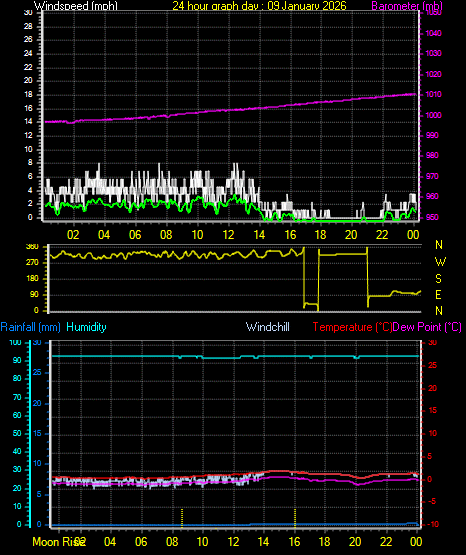Screen dimensions: 466x555
Task: Click the yellow dotted marker at hour 16
Action: tap(295, 518)
